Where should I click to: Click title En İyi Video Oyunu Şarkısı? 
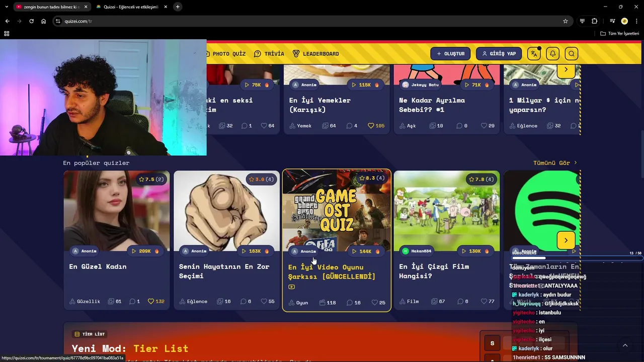click(x=332, y=271)
